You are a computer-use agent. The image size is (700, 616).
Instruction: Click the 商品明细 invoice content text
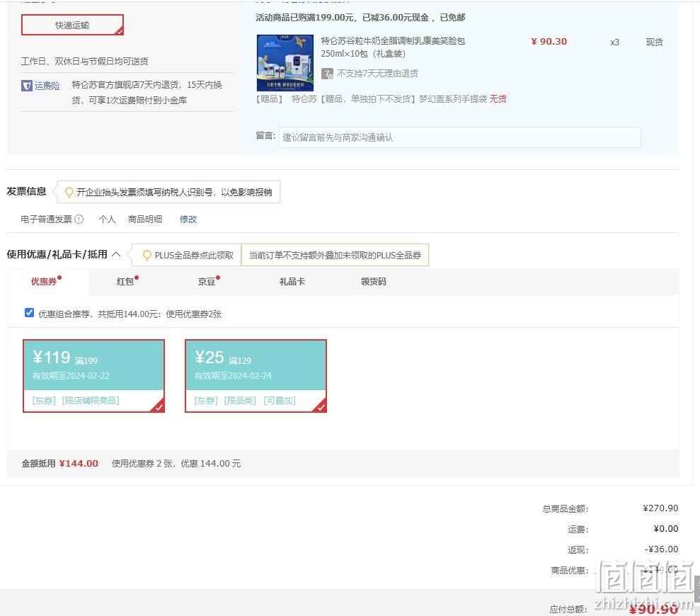(x=144, y=219)
